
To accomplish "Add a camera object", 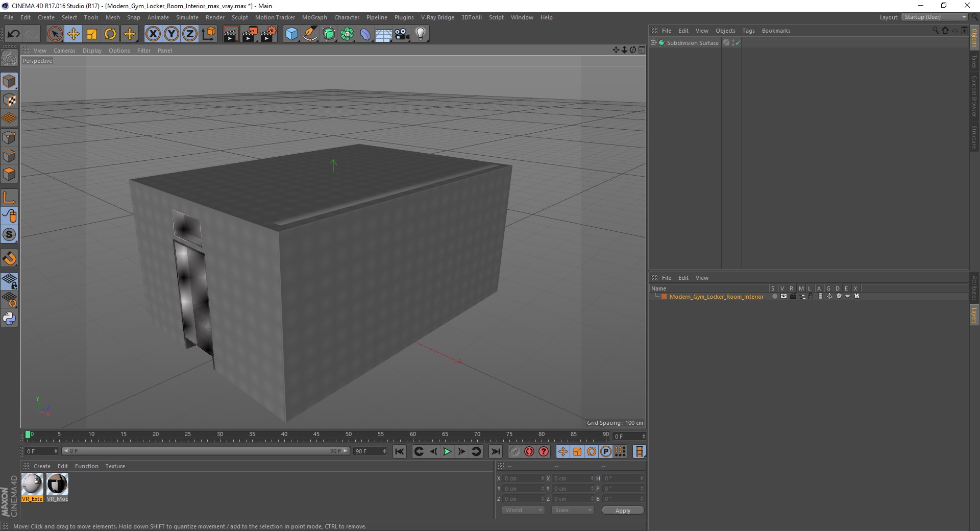I will tap(402, 34).
